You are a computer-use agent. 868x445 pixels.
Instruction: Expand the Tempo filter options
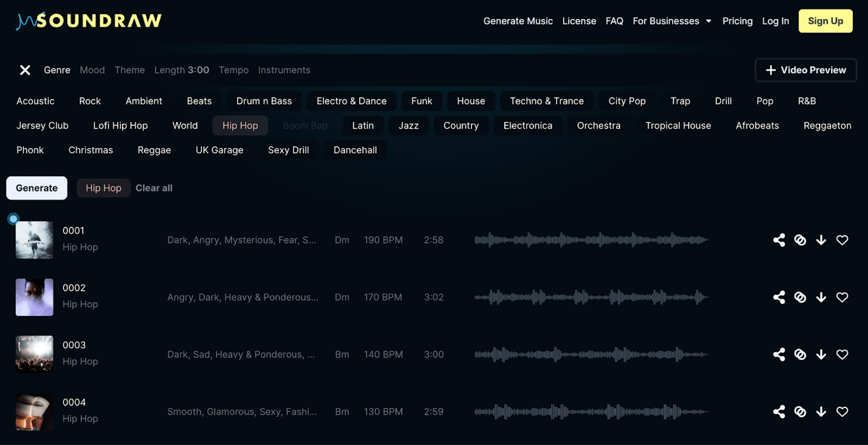pyautogui.click(x=233, y=70)
